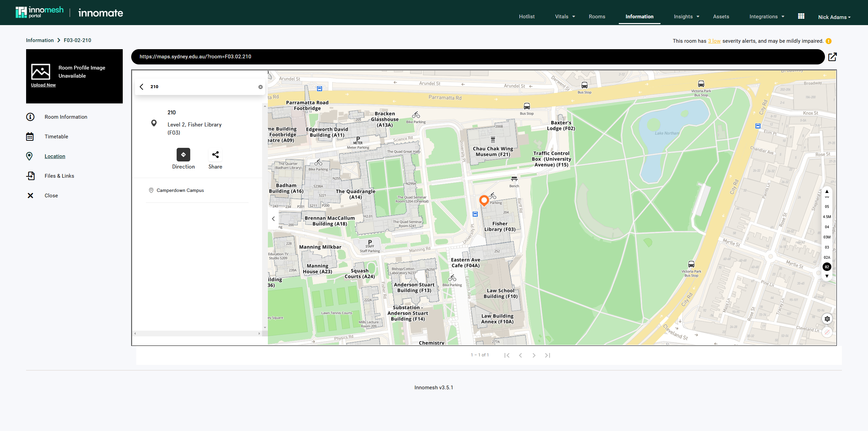Open Files & Links icon
The image size is (868, 431).
[x=31, y=176]
